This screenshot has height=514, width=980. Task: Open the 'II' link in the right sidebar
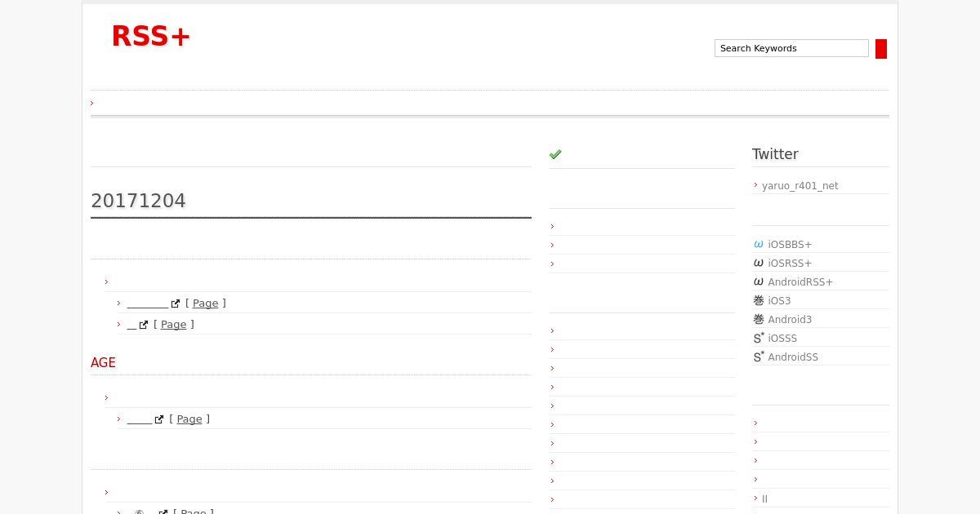tap(764, 498)
